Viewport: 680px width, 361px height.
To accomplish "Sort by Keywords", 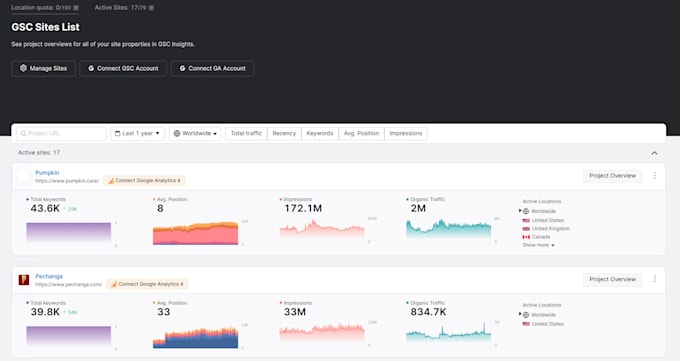I will click(x=320, y=134).
